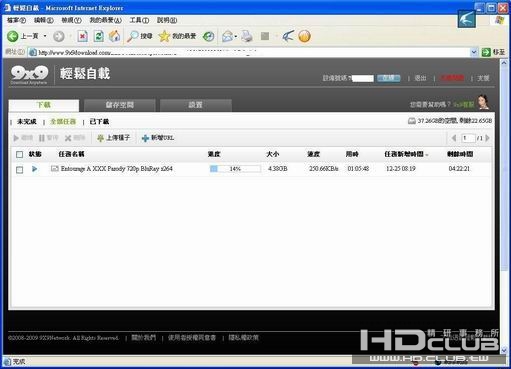The width and height of the screenshot is (511, 369).
Task: Check the select-all checkbox in table header
Action: click(20, 154)
